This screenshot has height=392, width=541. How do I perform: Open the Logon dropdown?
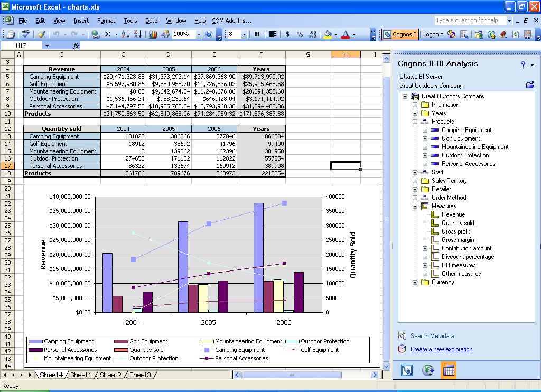pyautogui.click(x=433, y=34)
